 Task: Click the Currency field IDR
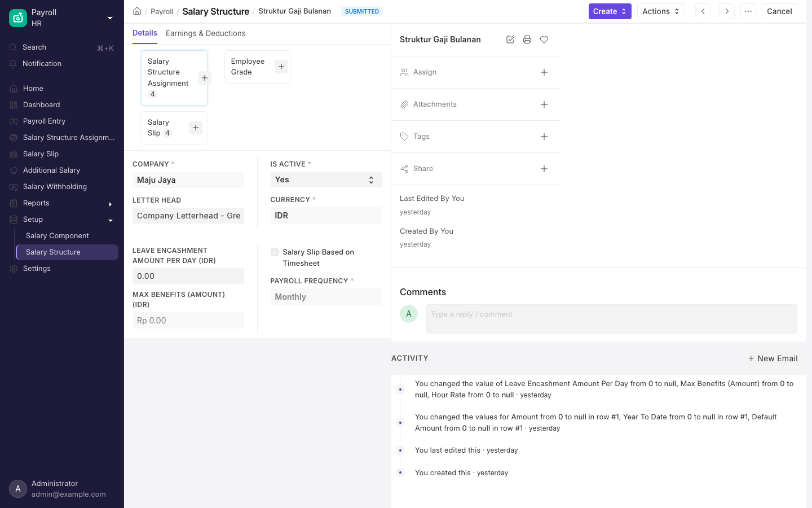point(326,216)
